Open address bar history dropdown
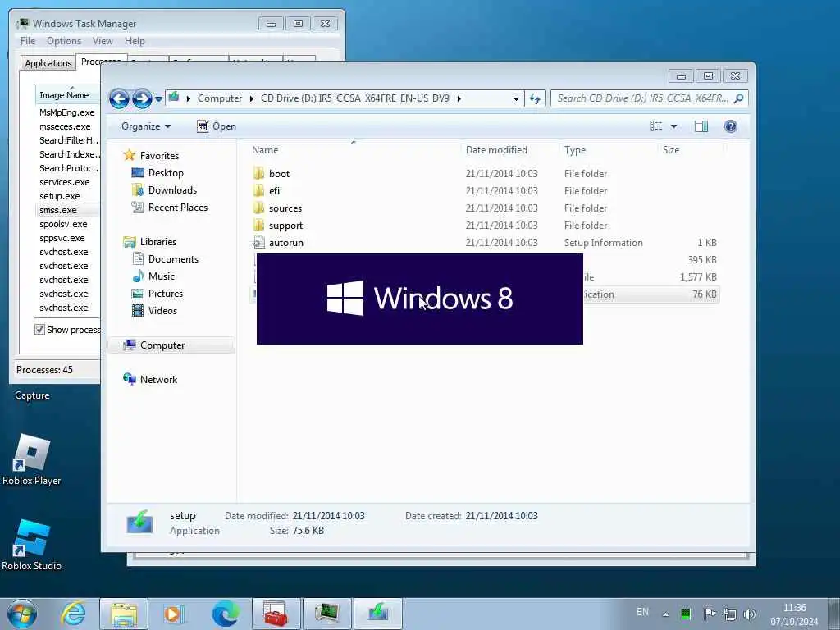840x630 pixels. click(x=516, y=98)
